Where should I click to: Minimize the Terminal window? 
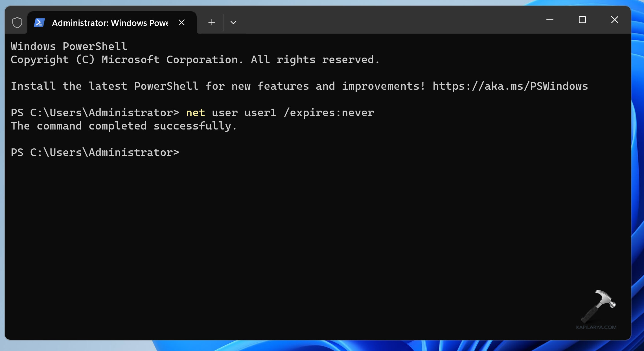550,20
